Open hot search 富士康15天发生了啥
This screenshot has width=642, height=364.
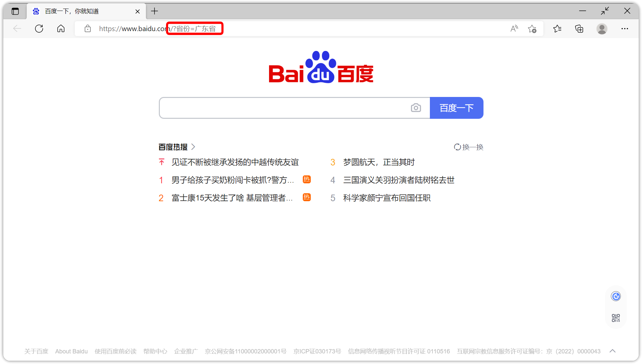point(232,198)
